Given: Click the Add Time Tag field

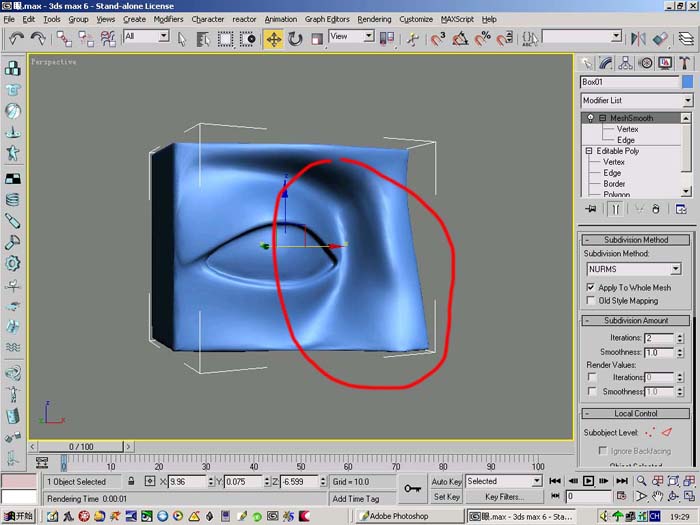Looking at the screenshot, I should click(x=362, y=498).
